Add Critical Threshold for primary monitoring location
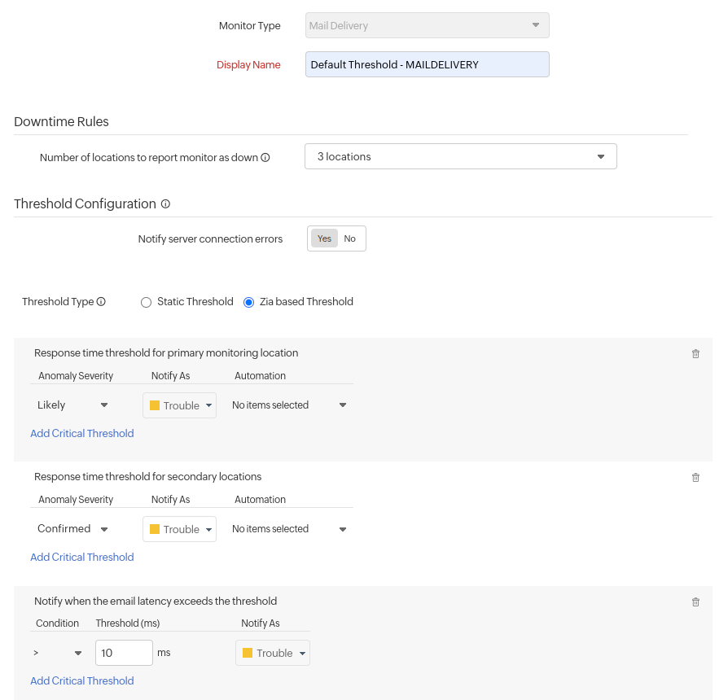The image size is (728, 700). pyautogui.click(x=82, y=434)
